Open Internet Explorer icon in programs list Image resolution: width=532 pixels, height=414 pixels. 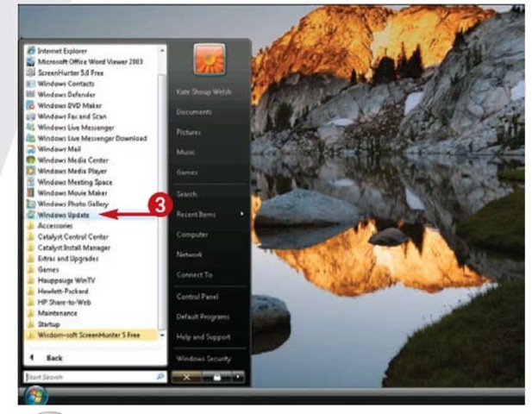tap(31, 51)
